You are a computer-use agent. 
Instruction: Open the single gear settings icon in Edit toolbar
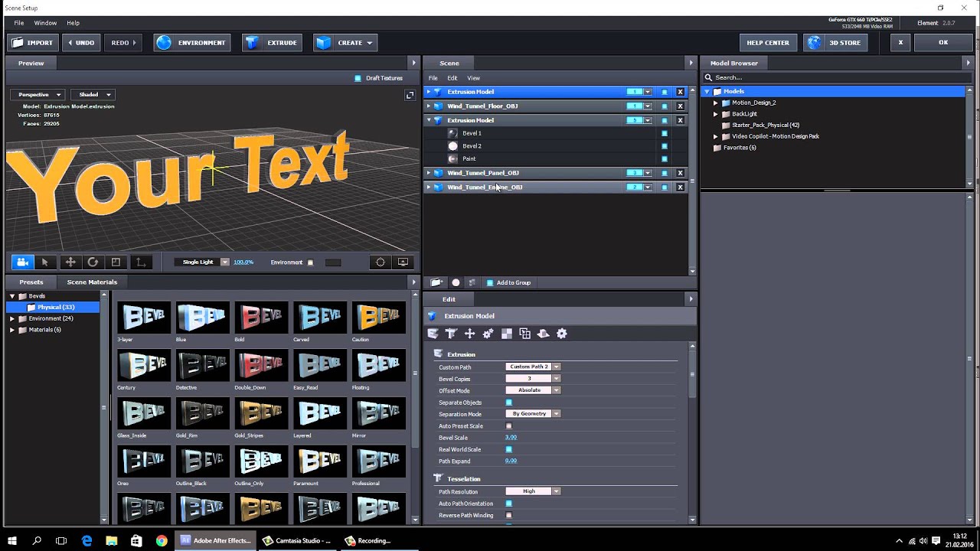[x=561, y=334]
